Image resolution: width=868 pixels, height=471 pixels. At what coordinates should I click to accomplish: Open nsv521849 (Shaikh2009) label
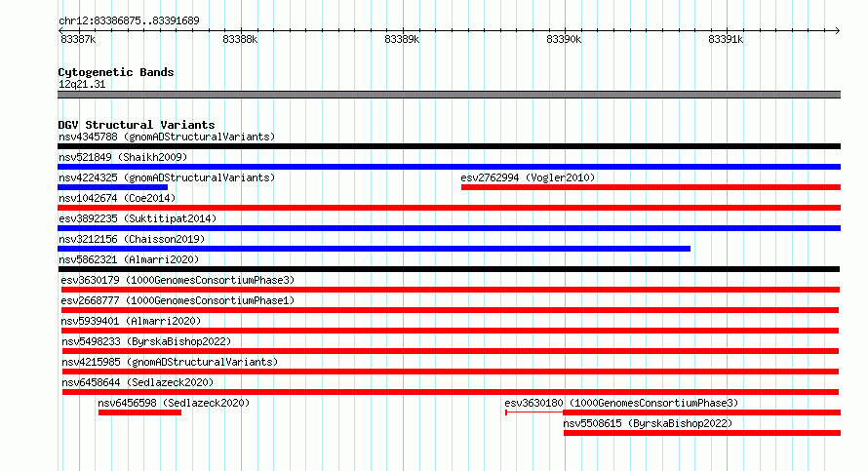click(x=123, y=157)
